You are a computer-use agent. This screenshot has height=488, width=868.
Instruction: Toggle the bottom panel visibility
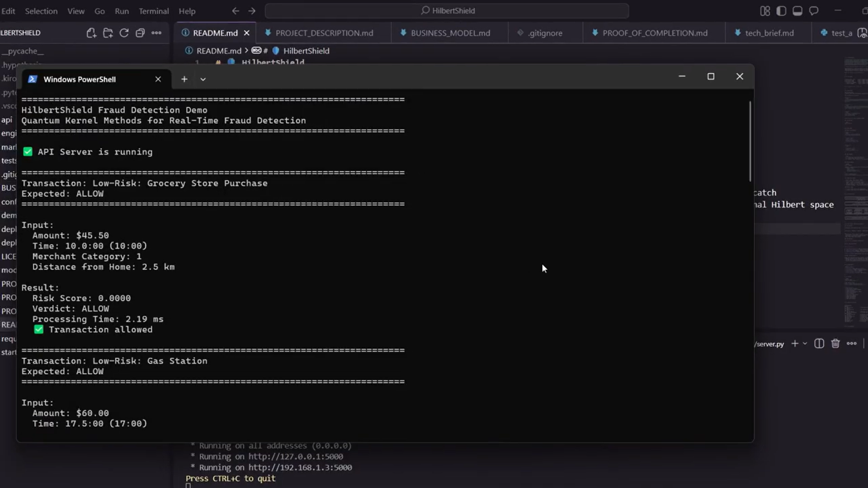[797, 11]
